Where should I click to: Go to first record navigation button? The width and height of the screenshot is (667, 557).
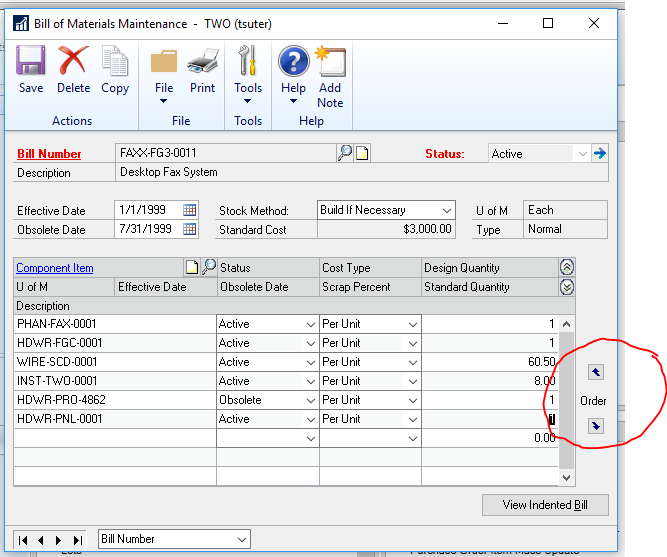click(x=23, y=540)
